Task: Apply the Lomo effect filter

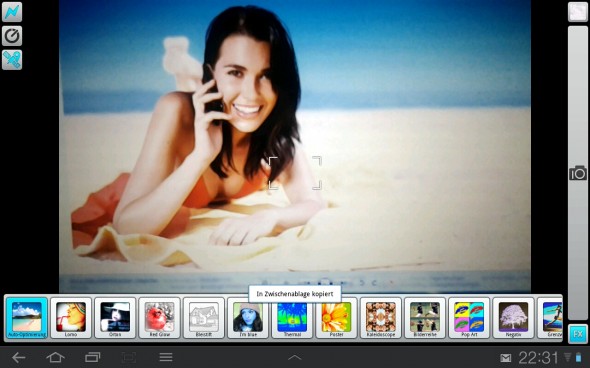Action: click(x=71, y=318)
